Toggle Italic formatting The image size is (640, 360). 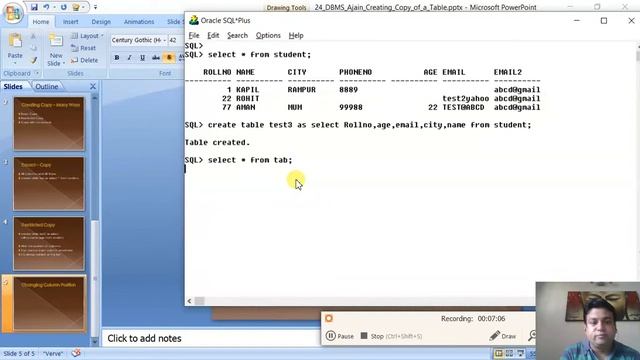(x=129, y=58)
